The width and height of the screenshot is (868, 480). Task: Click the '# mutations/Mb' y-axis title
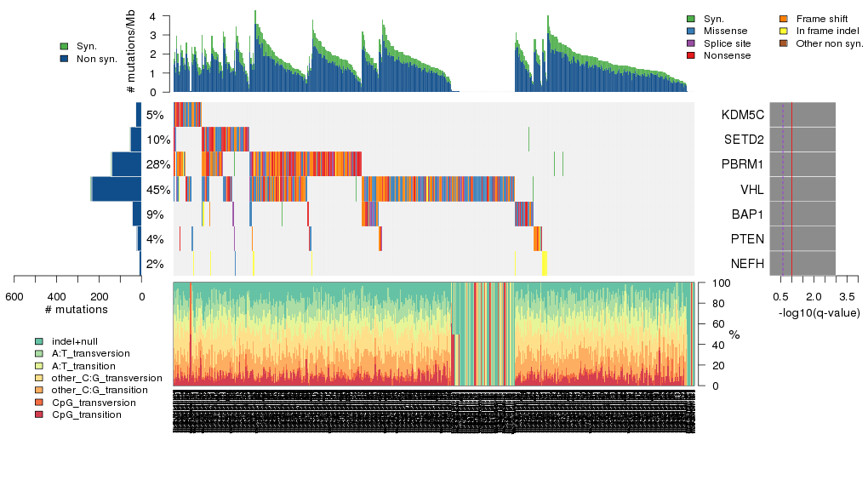130,54
